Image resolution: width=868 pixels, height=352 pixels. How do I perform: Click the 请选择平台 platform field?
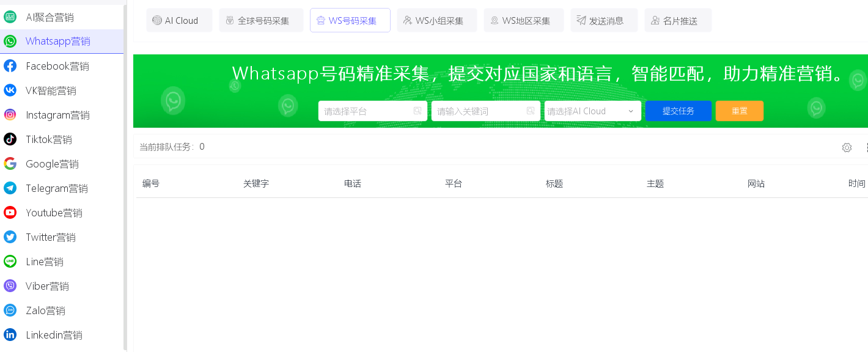(373, 111)
